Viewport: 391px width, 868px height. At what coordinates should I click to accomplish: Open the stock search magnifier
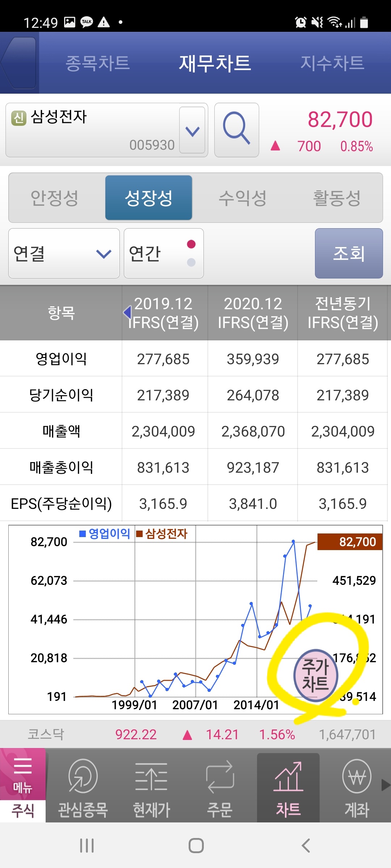coord(236,130)
